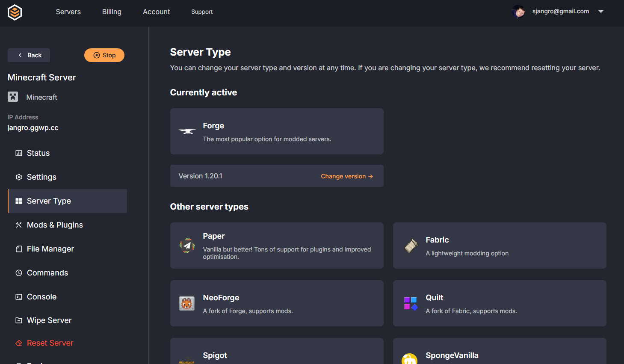The image size is (624, 364).
Task: Click the Minecraft grass block icon
Action: pos(13,97)
